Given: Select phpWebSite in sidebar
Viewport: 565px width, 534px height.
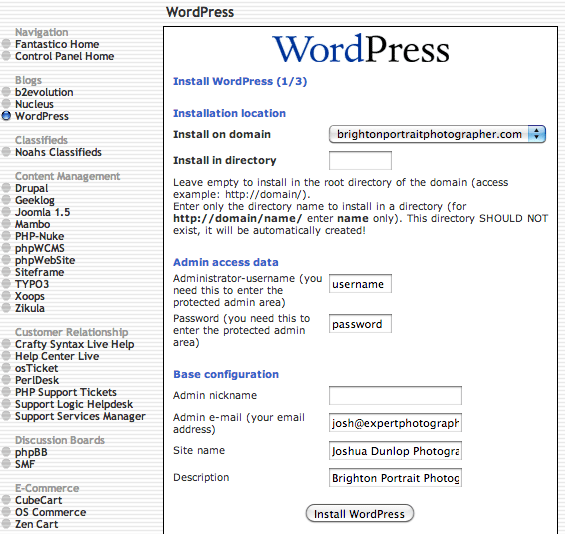Looking at the screenshot, I should (45, 260).
